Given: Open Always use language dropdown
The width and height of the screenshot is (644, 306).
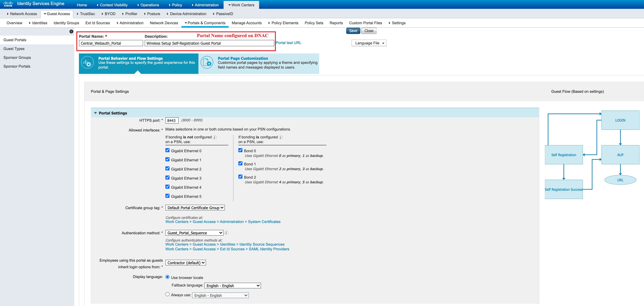Looking at the screenshot, I should coord(220,295).
